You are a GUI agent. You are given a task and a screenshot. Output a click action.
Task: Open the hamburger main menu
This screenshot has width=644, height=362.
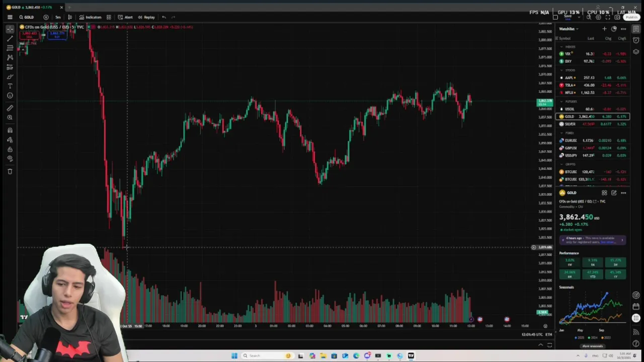coord(10,17)
